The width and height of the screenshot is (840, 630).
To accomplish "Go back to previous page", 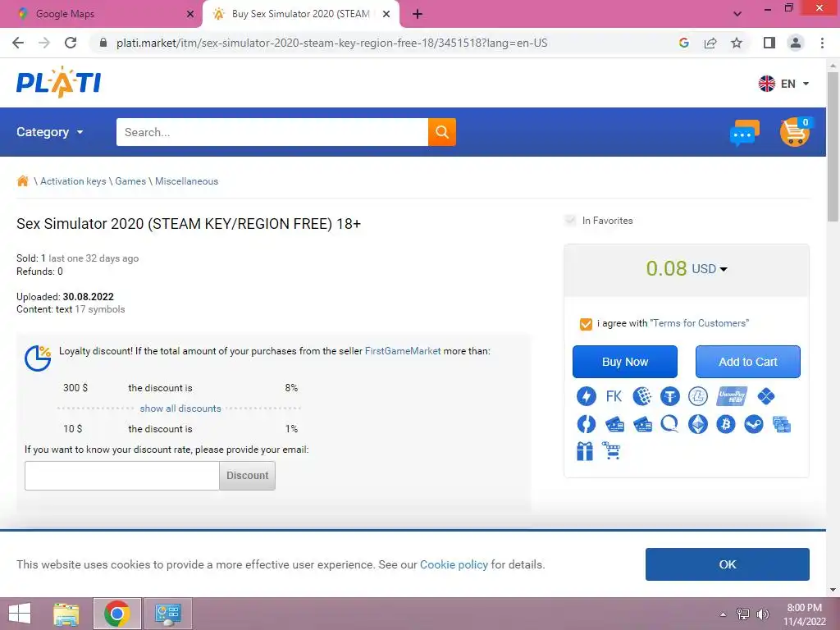I will (18, 43).
